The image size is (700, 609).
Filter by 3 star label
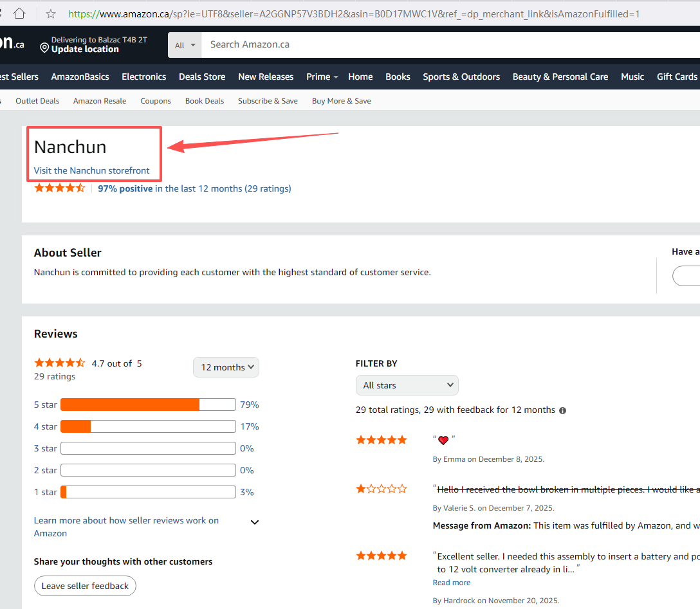[x=46, y=448]
